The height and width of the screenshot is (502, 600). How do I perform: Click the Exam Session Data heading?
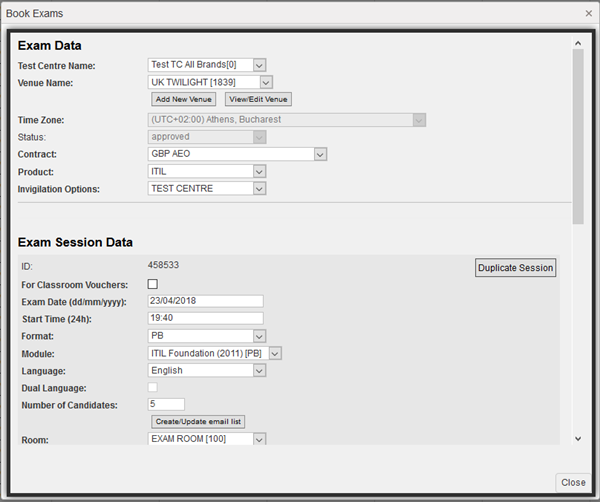(75, 243)
